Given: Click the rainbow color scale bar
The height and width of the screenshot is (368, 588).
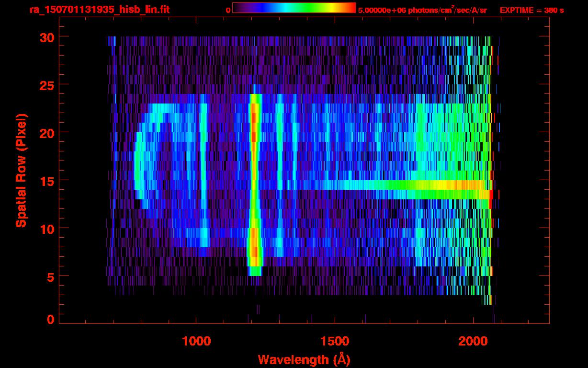Looking at the screenshot, I should [294, 8].
